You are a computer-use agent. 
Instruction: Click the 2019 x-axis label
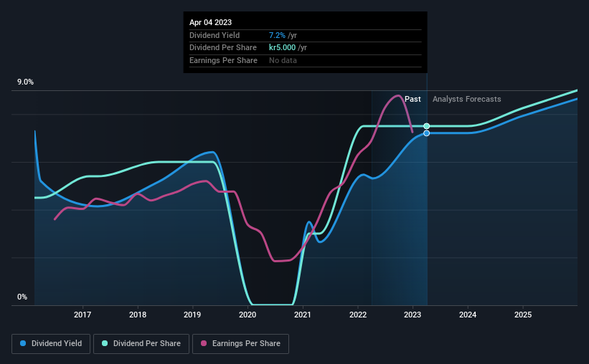[x=192, y=315]
